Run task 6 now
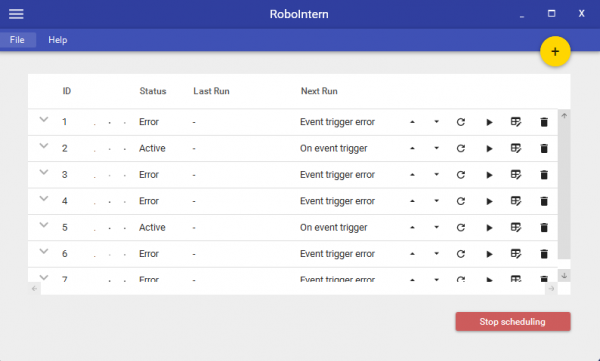This screenshot has width=600, height=361. click(489, 254)
